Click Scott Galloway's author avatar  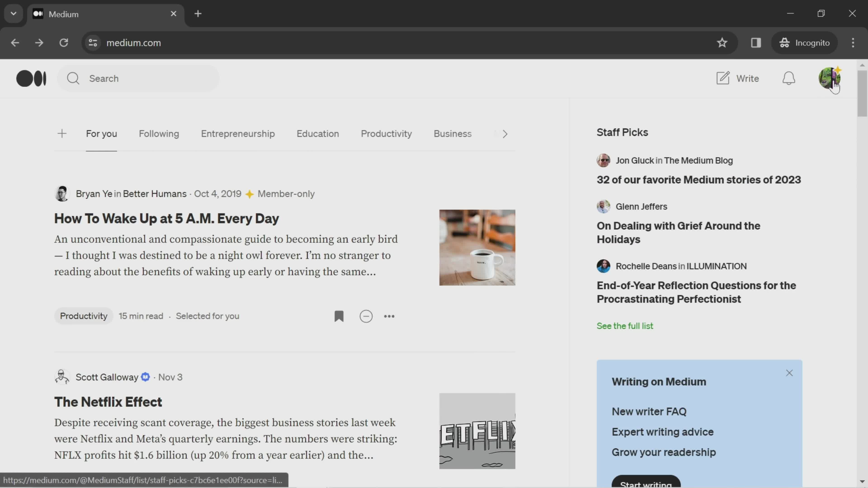coord(62,377)
